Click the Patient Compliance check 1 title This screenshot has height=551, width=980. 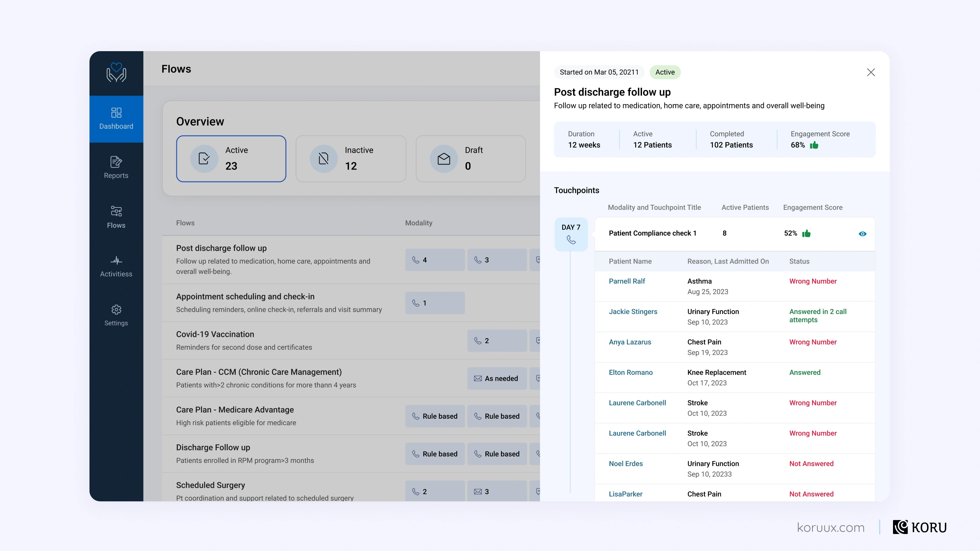(x=653, y=233)
